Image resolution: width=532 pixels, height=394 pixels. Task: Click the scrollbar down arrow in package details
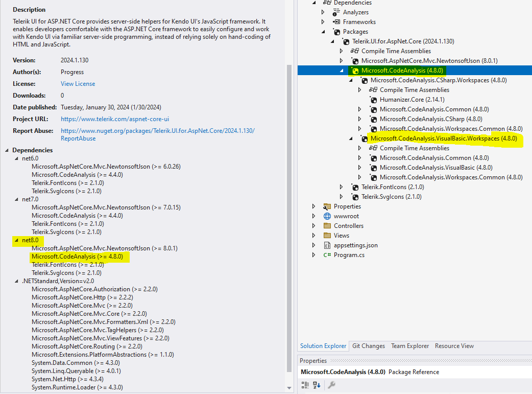289,388
